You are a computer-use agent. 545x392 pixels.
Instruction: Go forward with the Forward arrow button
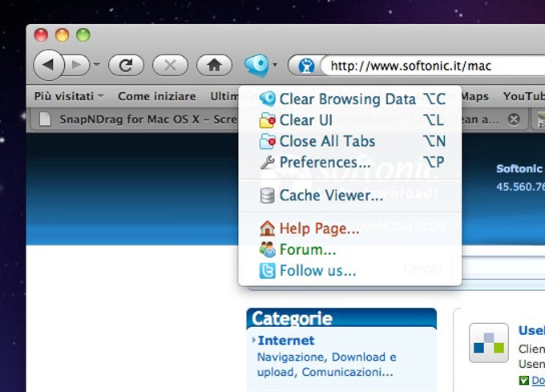click(76, 65)
